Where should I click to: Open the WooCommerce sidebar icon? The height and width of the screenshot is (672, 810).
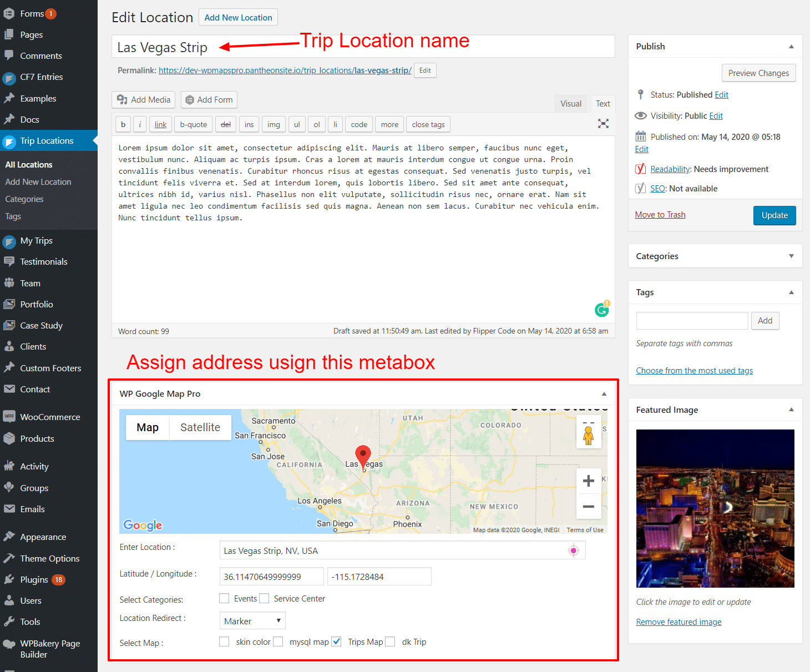click(x=10, y=417)
